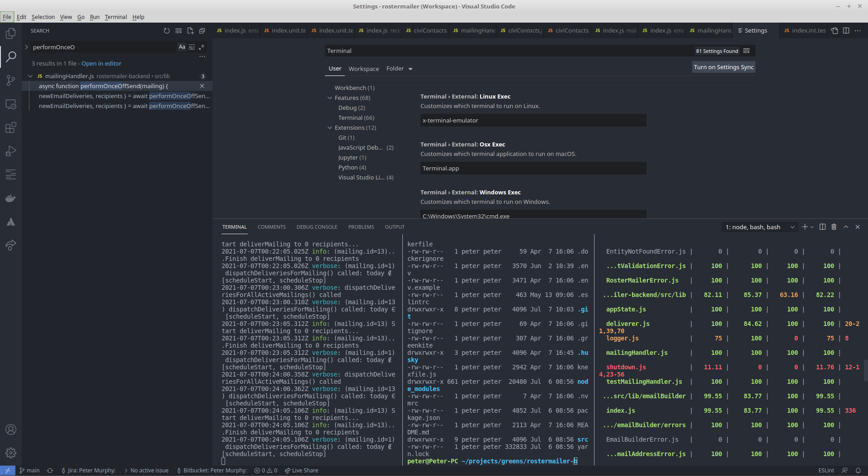Click the Windows Exec cmd.exe input field
The width and height of the screenshot is (868, 476).
point(533,216)
